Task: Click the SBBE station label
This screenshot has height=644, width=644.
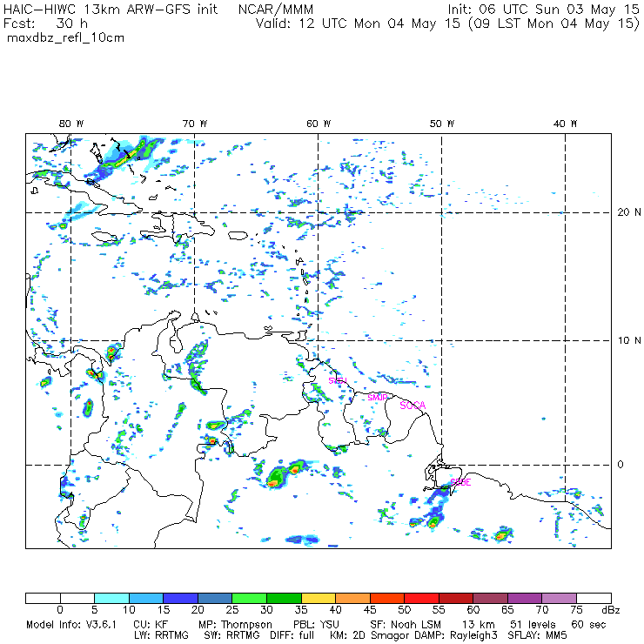Action: tap(460, 482)
